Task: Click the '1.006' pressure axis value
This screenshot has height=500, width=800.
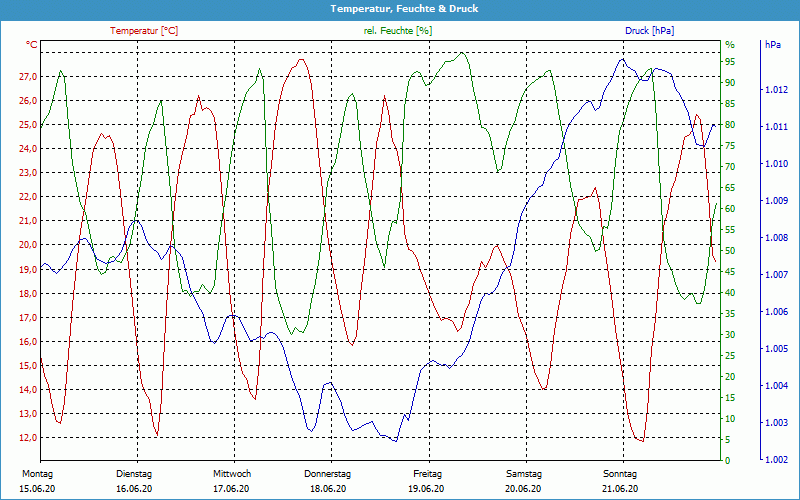Action: pyautogui.click(x=777, y=312)
